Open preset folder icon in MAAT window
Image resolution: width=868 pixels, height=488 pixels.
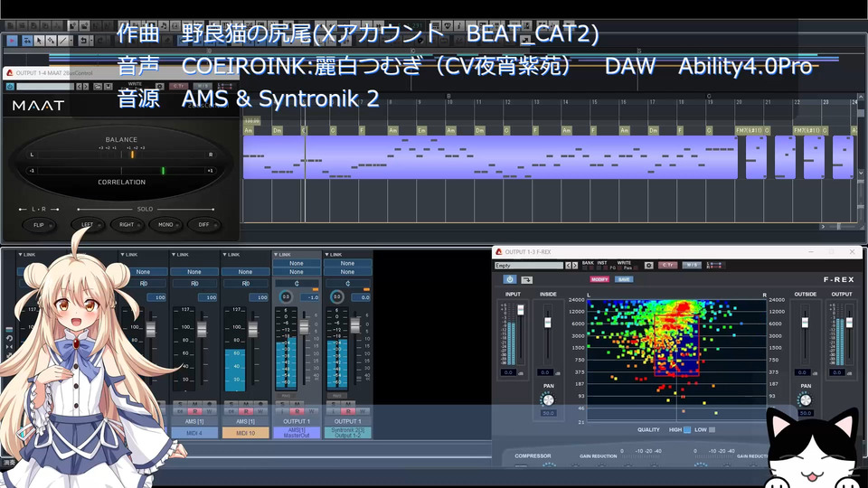coord(98,87)
